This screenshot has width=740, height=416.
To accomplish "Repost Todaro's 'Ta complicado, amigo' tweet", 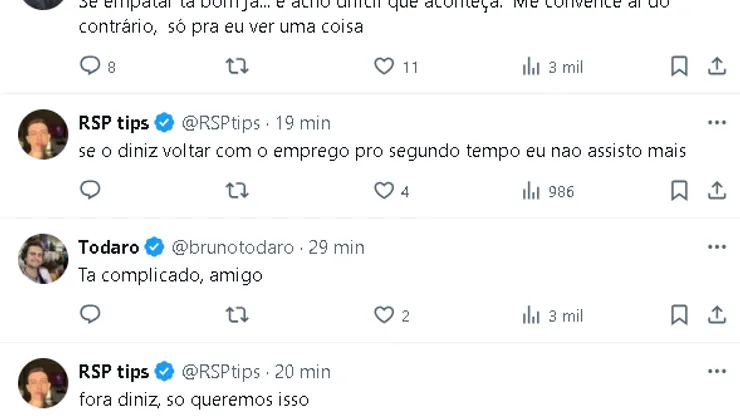I will point(237,315).
